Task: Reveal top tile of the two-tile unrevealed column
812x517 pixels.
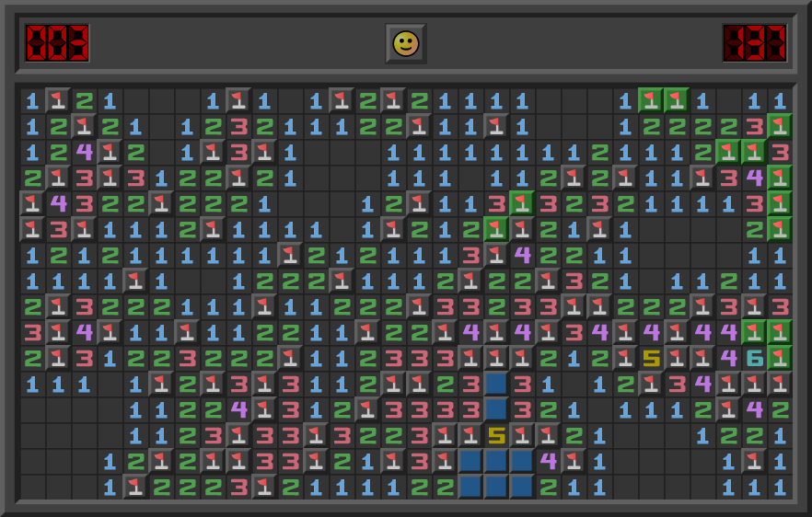Action: pos(496,384)
